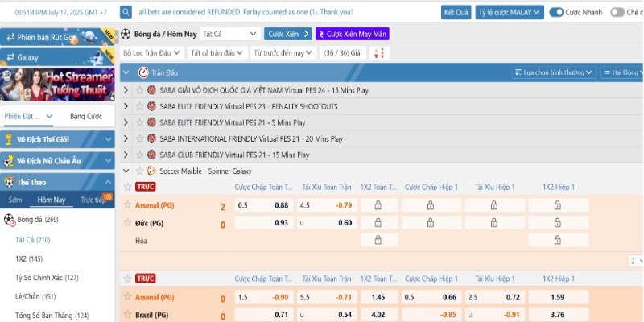Screen dimensions: 644x322
Task: Star the SABA Việt Nam Virtual PES 24 league
Action: pos(139,90)
